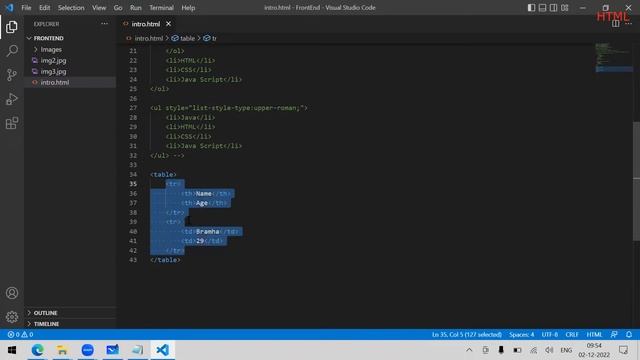640x360 pixels.
Task: Select intro.html in the explorer tree
Action: 55,82
